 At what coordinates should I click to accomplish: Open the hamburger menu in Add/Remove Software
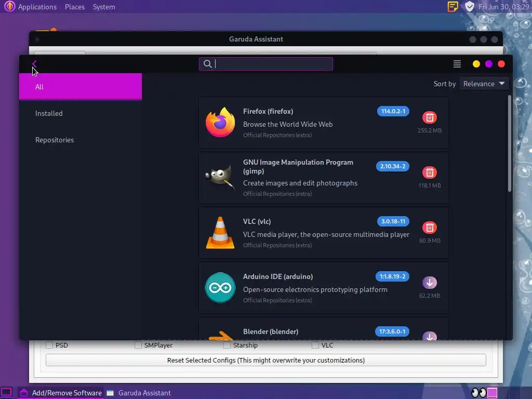(x=457, y=64)
